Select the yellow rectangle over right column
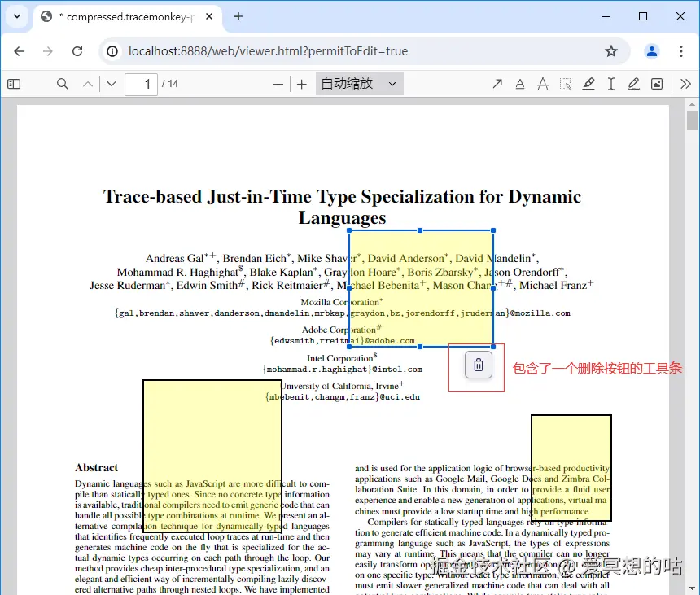This screenshot has height=595, width=700. [571, 468]
